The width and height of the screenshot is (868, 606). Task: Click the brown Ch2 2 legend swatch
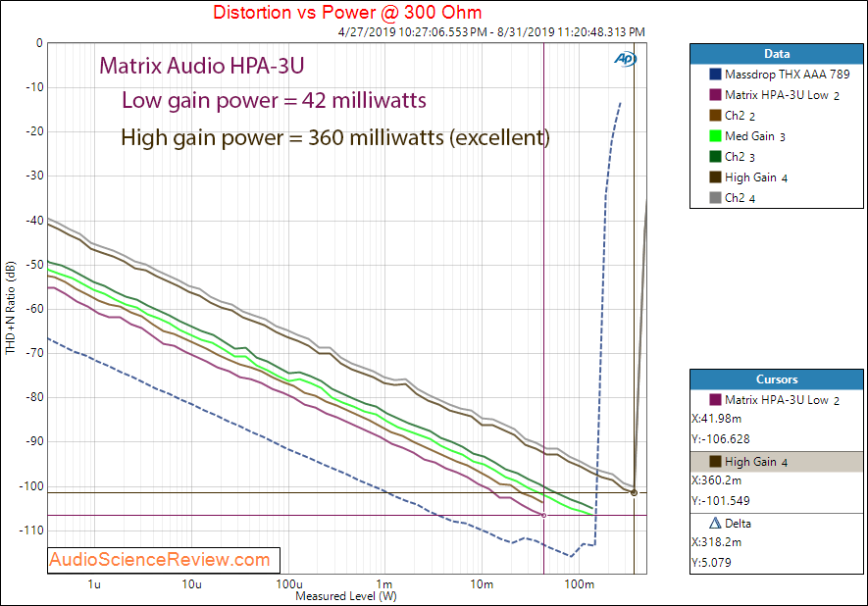[x=715, y=115]
